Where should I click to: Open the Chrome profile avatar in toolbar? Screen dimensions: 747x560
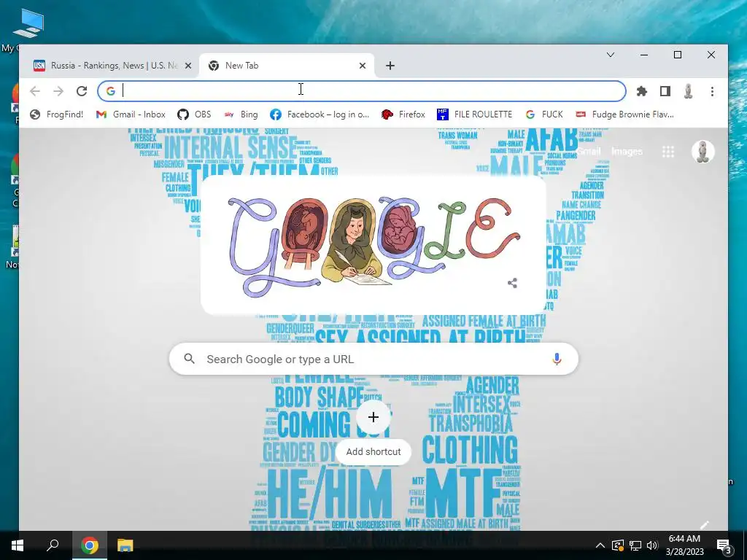pos(688,91)
